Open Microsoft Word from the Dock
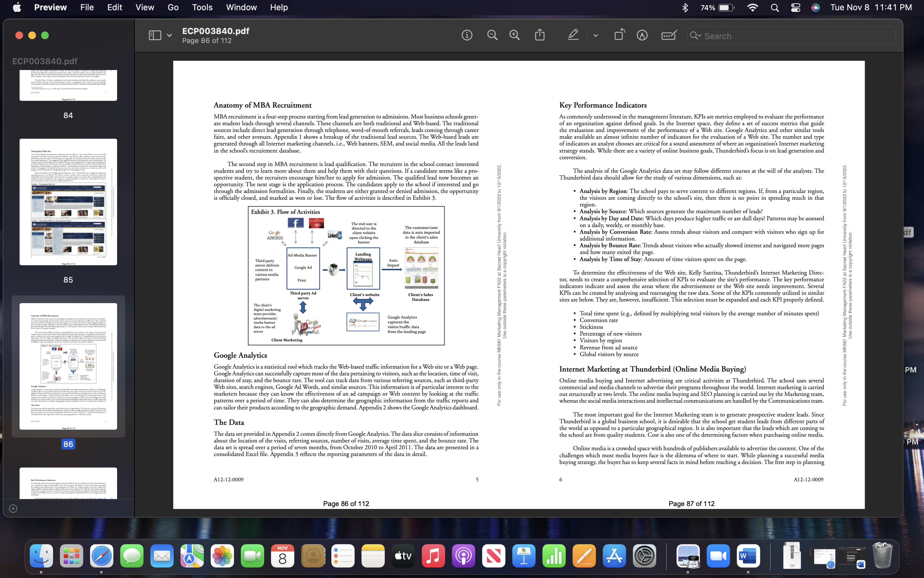This screenshot has width=924, height=578. [x=749, y=556]
